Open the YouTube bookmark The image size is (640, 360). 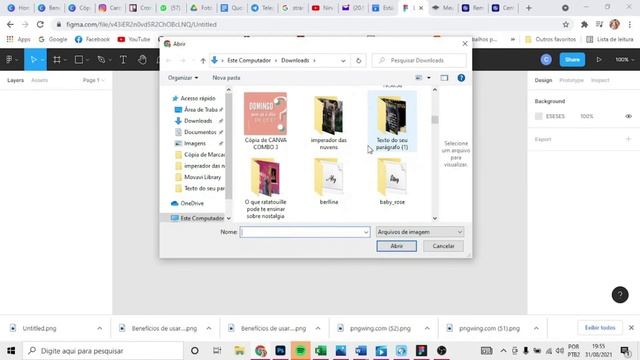pyautogui.click(x=134, y=39)
